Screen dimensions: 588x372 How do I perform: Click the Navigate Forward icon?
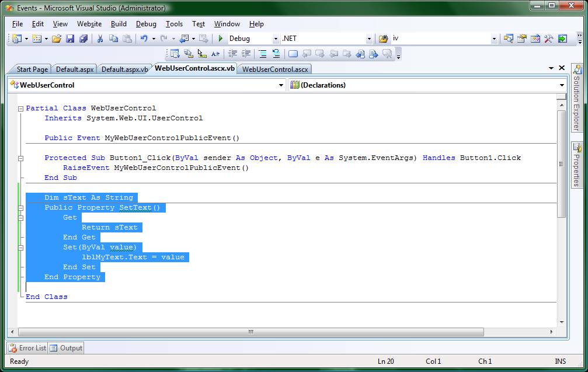pos(204,39)
